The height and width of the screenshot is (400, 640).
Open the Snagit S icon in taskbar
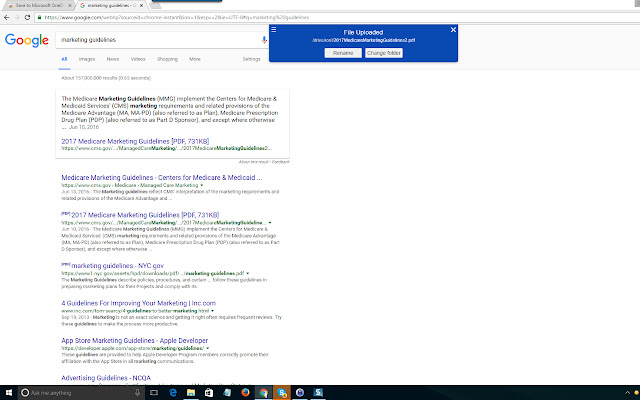318,393
